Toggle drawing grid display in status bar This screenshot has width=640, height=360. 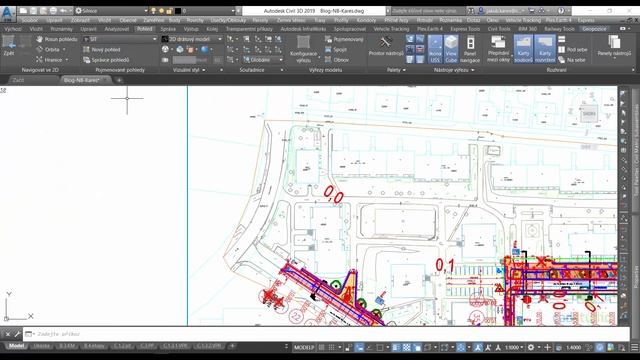point(322,347)
